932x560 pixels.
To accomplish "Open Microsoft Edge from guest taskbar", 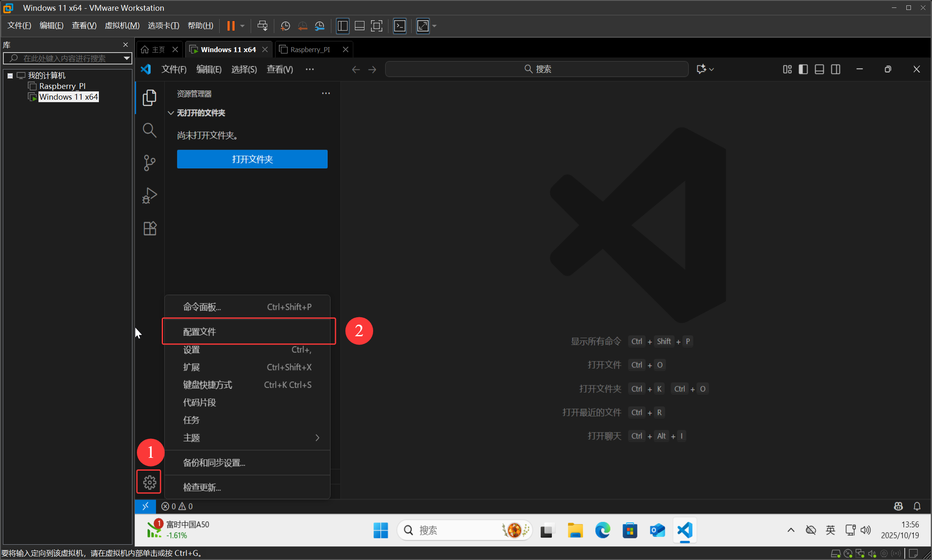I will [602, 530].
